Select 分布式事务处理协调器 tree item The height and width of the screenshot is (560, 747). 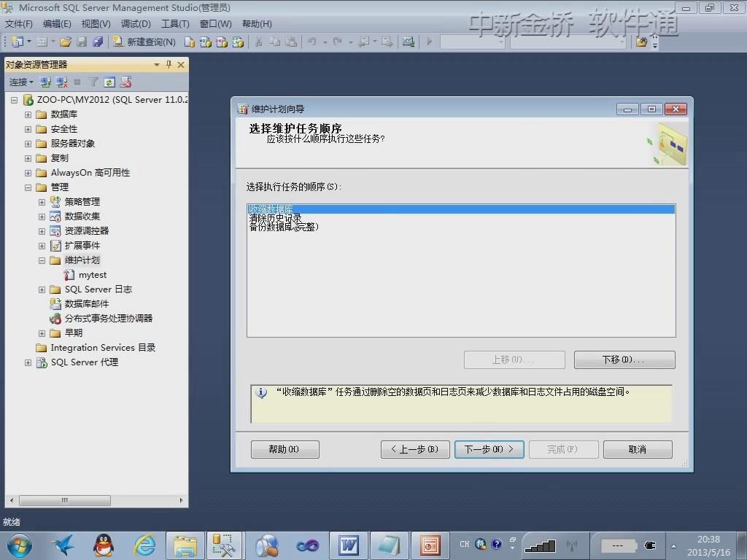(109, 319)
